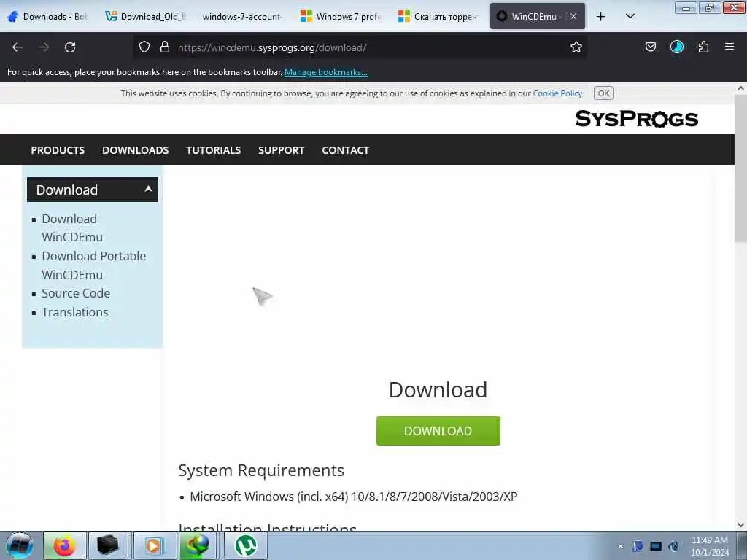Switch to the windows-7-account tab

pos(241,17)
